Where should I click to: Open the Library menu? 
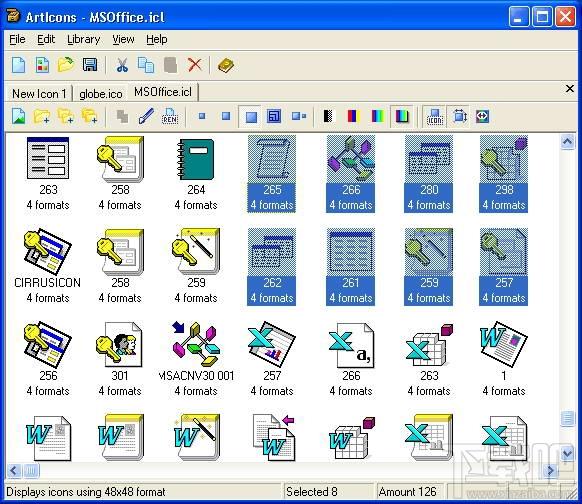(x=84, y=39)
